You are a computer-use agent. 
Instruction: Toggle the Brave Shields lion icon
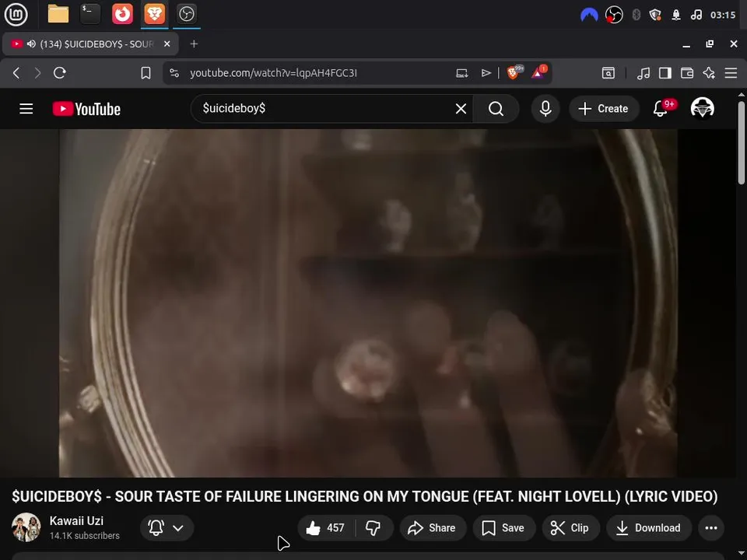[x=514, y=72]
